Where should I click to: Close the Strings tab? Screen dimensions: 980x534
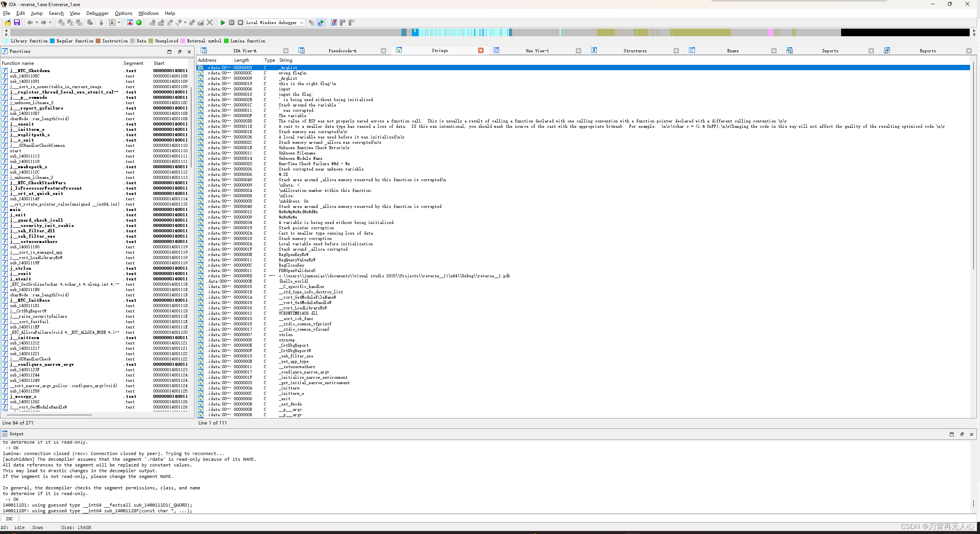(x=481, y=50)
